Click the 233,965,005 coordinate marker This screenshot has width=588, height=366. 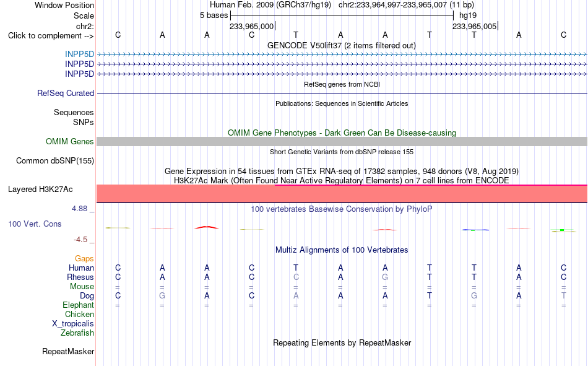click(474, 26)
